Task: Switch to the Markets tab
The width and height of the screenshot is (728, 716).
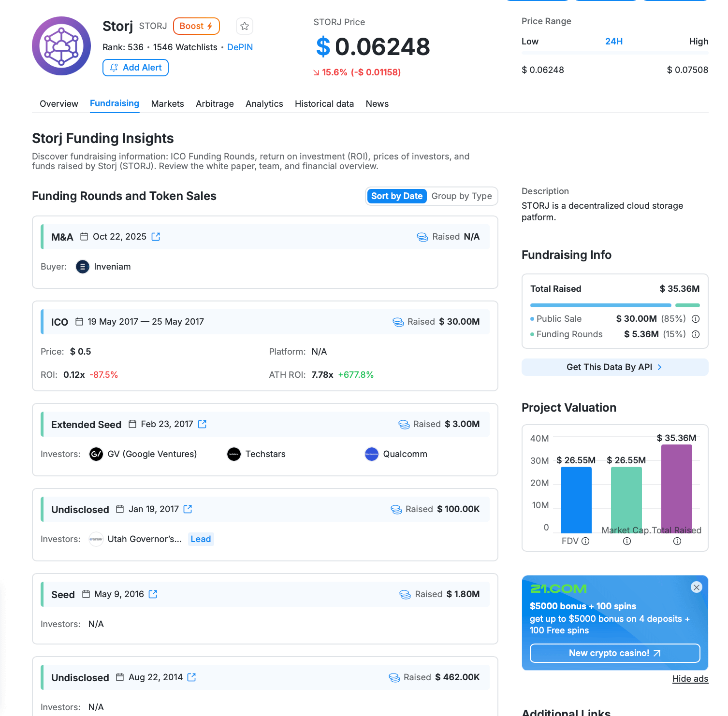Action: pyautogui.click(x=168, y=104)
